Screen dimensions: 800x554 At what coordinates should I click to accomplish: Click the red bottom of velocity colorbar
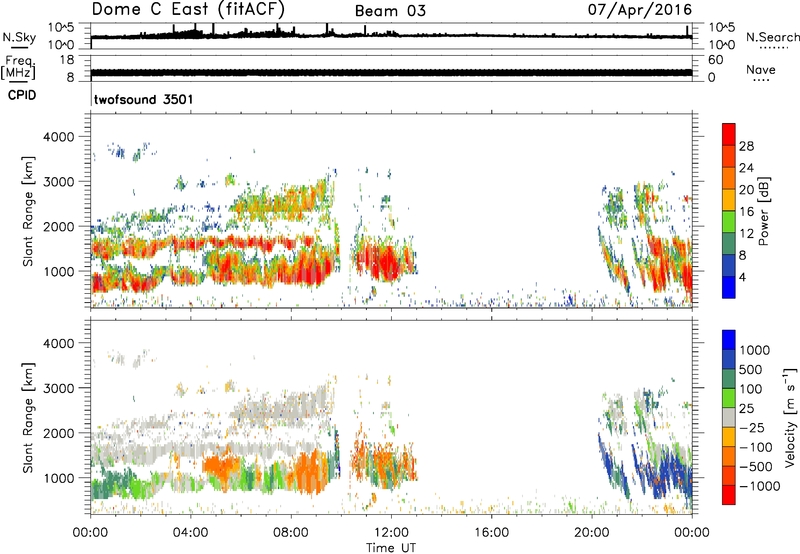point(729,495)
